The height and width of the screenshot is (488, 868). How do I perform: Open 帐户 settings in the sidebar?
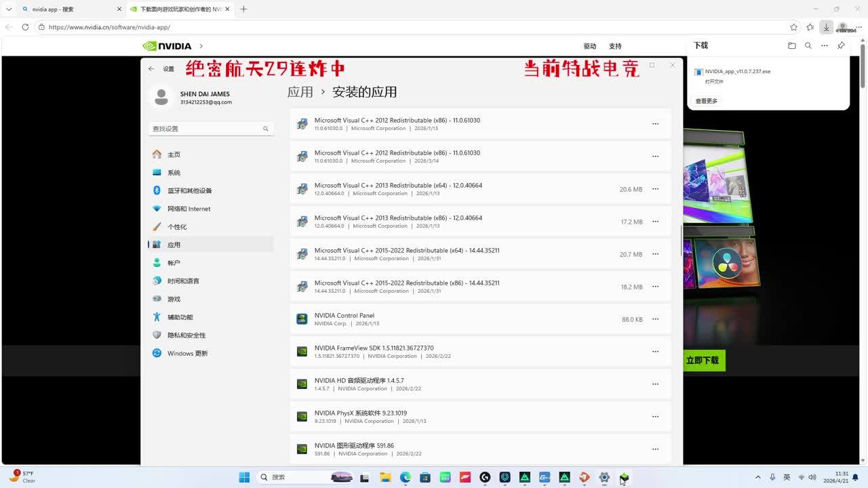[211, 263]
